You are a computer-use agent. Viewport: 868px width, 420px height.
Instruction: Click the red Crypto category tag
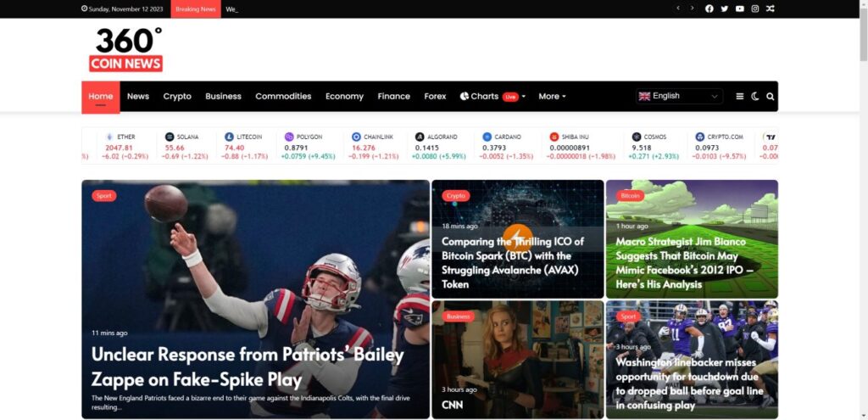455,196
